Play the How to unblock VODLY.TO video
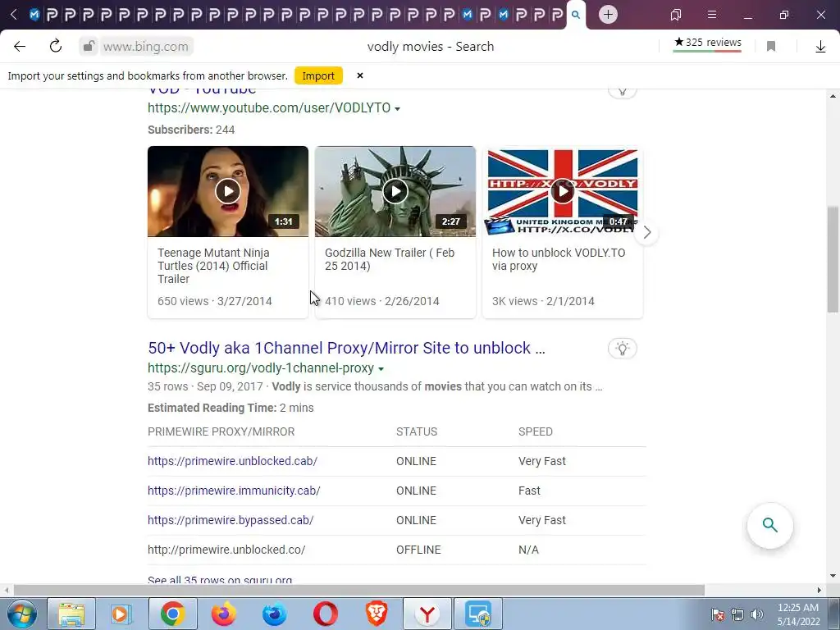 (563, 190)
